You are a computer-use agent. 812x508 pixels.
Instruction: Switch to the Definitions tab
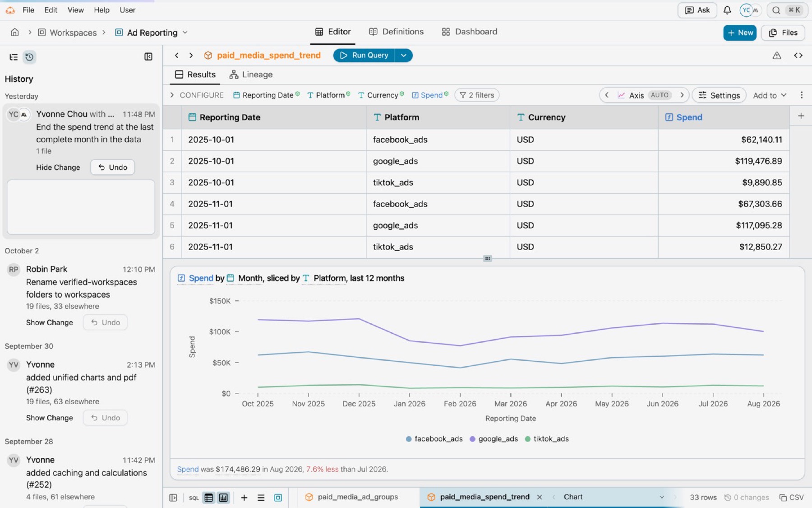tap(396, 32)
